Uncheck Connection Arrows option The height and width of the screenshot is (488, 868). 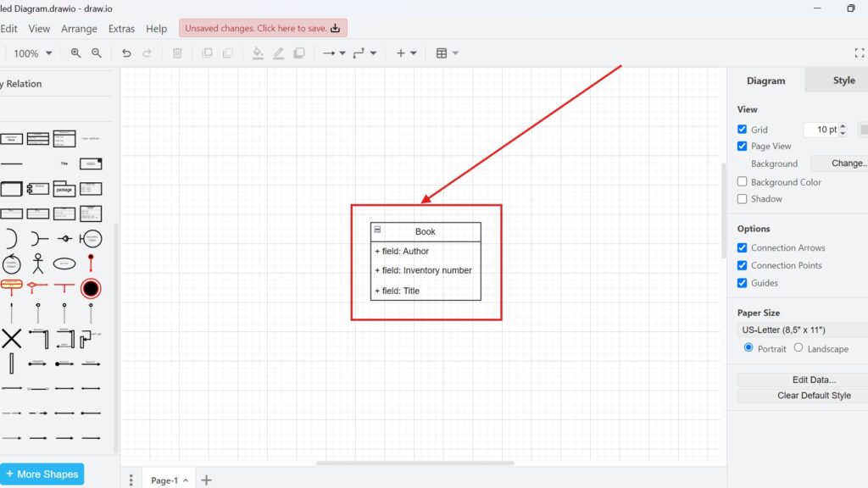pyautogui.click(x=742, y=247)
